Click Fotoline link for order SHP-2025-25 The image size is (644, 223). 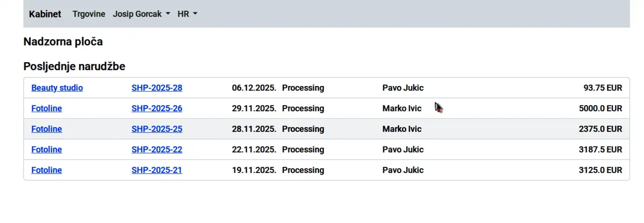click(46, 129)
